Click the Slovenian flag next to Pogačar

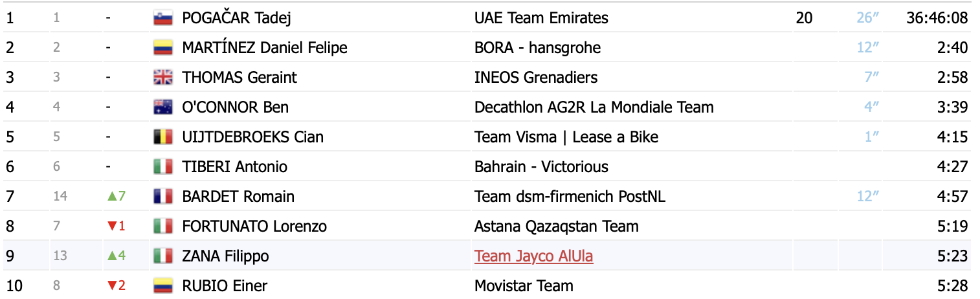coord(162,18)
